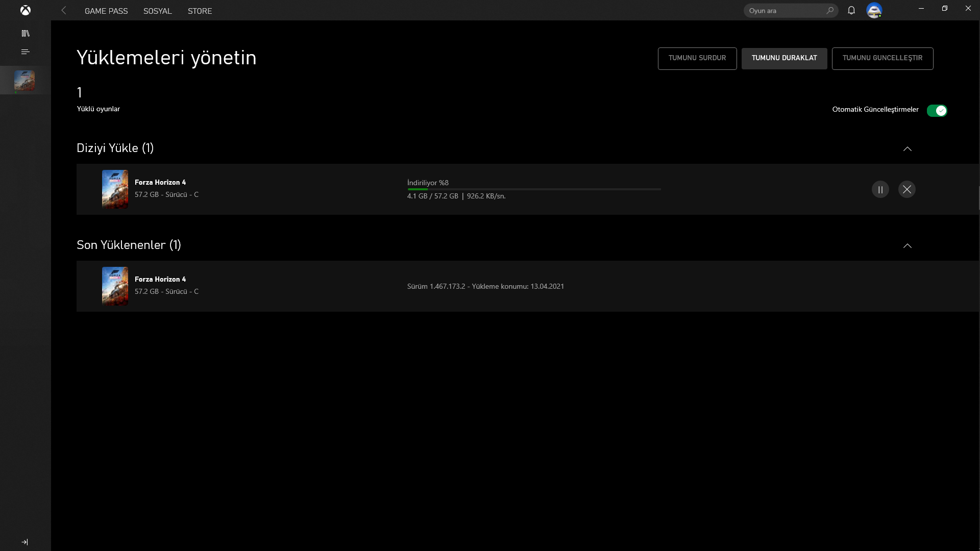Go back with the arrow icon
This screenshot has height=551, width=980.
[64, 10]
